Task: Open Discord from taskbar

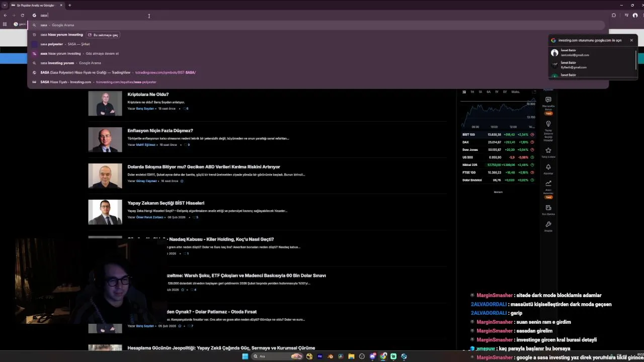Action: pyautogui.click(x=373, y=356)
